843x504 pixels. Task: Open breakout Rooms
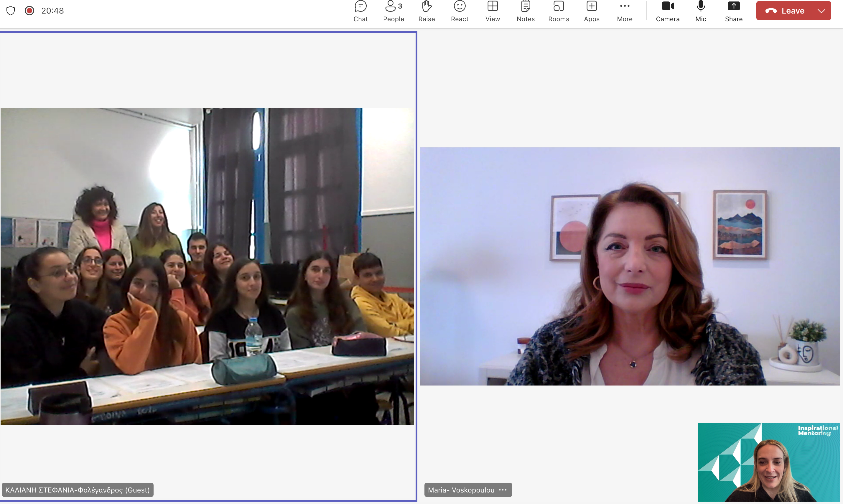pos(558,11)
